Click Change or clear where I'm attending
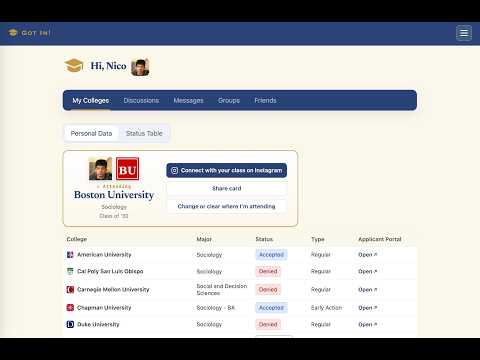The width and height of the screenshot is (480, 360). click(x=227, y=206)
